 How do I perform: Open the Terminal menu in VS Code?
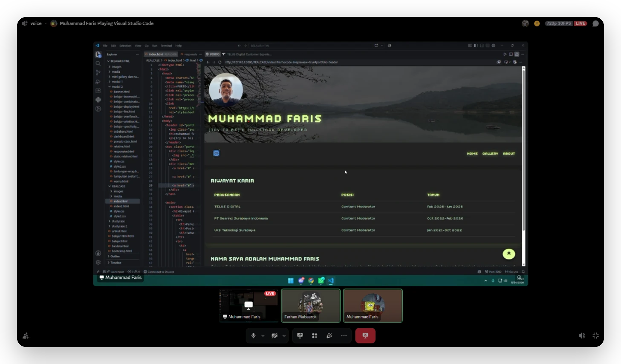[166, 46]
